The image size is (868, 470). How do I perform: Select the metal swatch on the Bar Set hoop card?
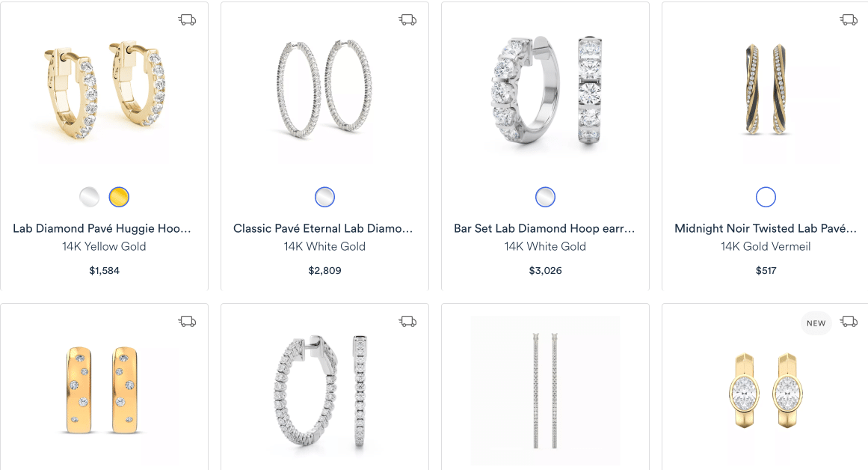pos(545,196)
